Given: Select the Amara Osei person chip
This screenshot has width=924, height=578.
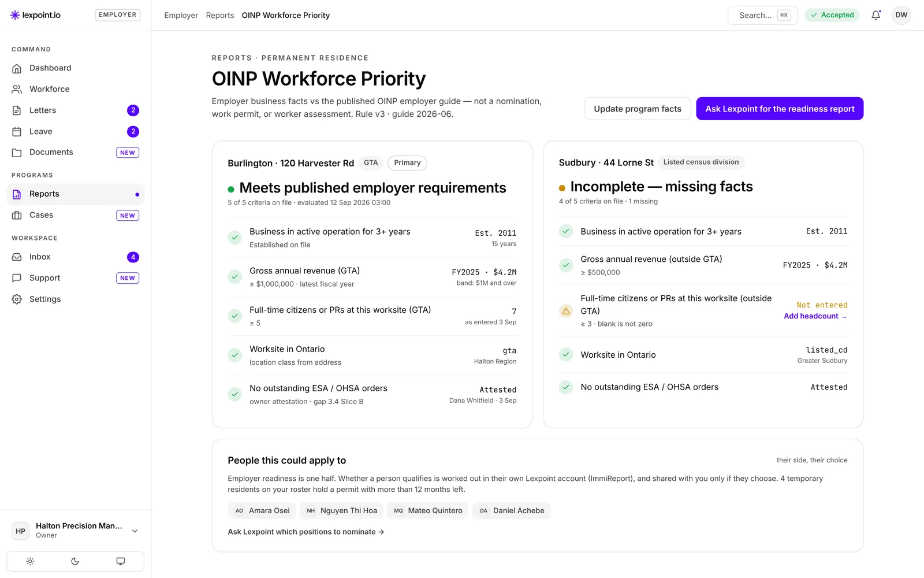Looking at the screenshot, I should pyautogui.click(x=262, y=510).
